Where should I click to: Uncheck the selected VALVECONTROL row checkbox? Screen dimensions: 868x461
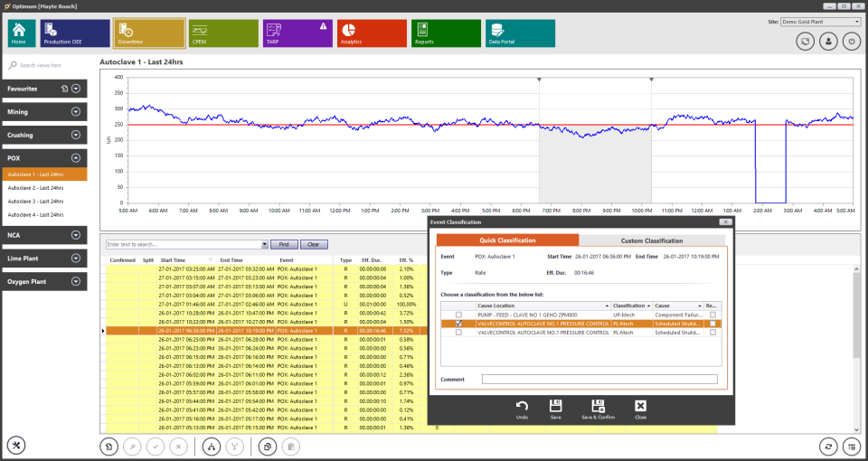click(458, 324)
